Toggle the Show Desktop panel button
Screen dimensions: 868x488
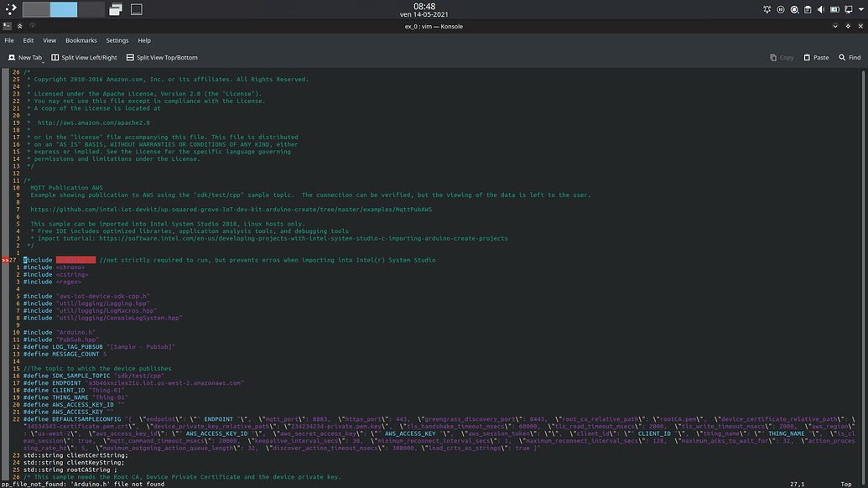pos(136,8)
